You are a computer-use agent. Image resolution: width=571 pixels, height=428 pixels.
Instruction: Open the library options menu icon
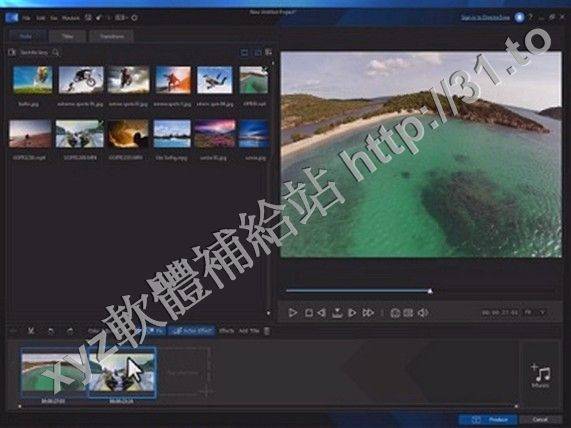pos(268,52)
